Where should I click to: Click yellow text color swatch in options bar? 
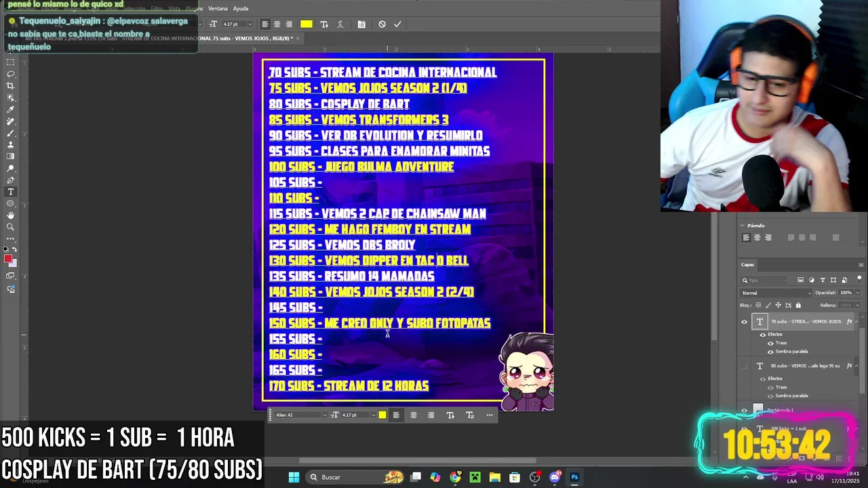click(x=307, y=24)
